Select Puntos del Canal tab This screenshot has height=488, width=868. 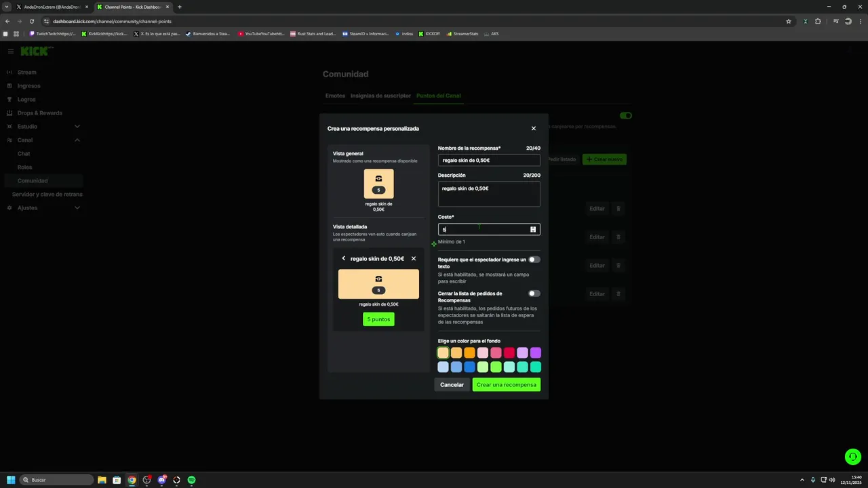(x=439, y=96)
